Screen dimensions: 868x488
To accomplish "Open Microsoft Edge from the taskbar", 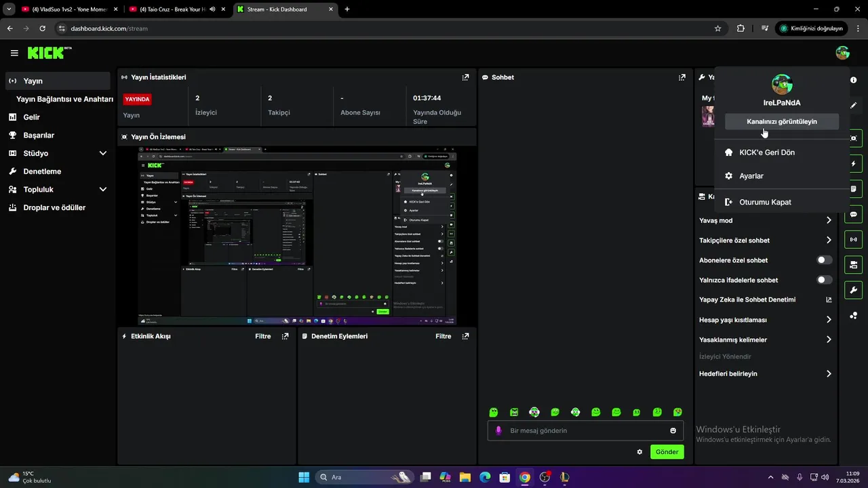I will tap(485, 477).
